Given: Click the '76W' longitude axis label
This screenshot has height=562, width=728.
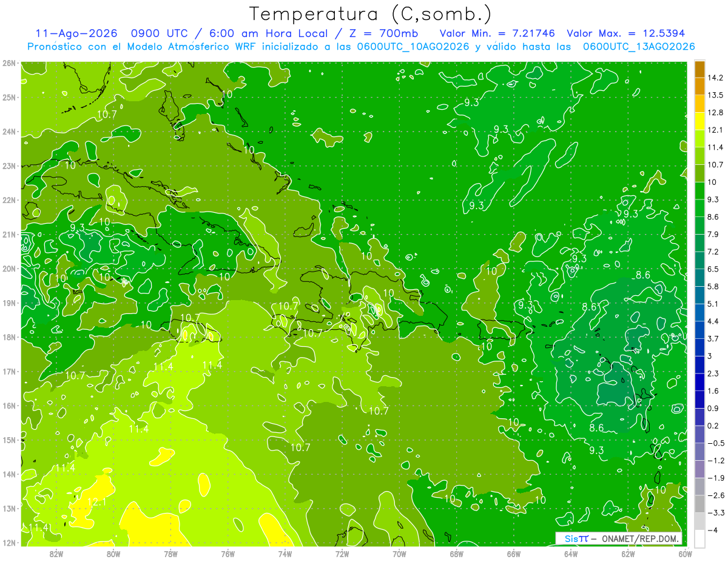Looking at the screenshot, I should tap(228, 554).
